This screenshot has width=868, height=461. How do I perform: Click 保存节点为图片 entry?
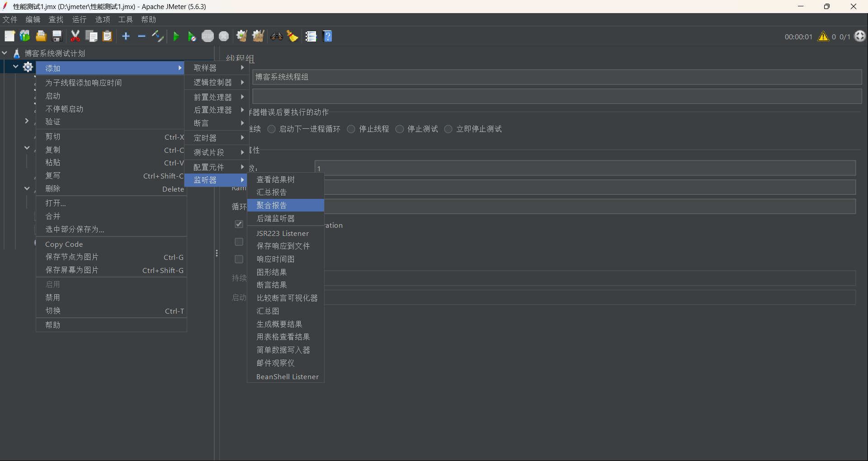click(111, 257)
